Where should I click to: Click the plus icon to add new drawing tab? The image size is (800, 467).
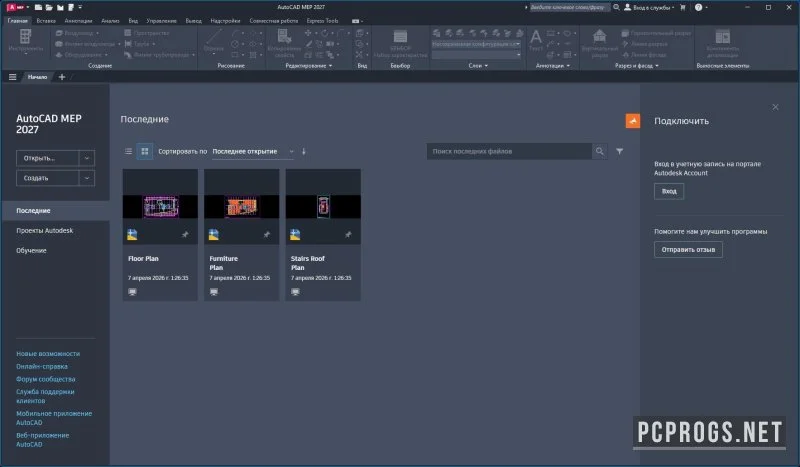click(x=62, y=77)
